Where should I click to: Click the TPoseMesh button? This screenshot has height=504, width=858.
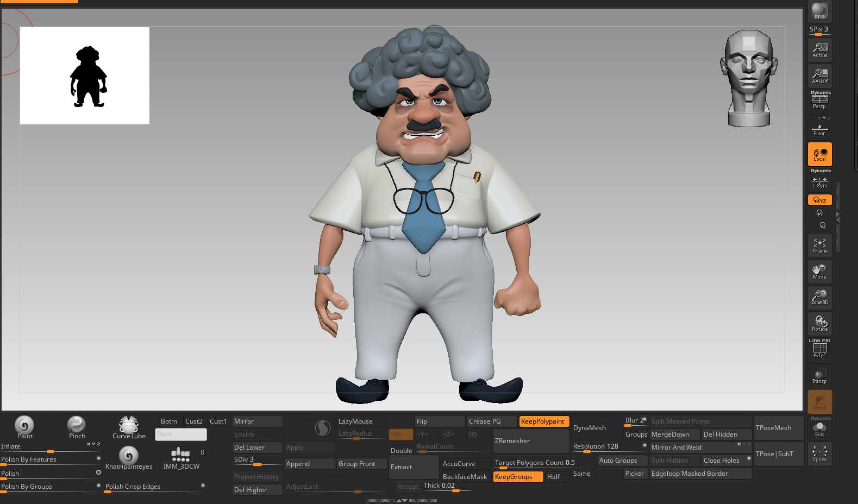[x=779, y=428]
